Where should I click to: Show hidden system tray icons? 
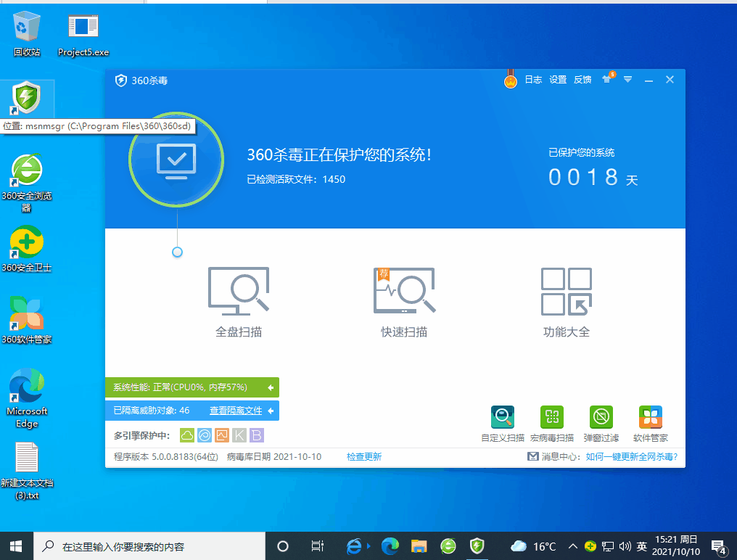pos(572,546)
